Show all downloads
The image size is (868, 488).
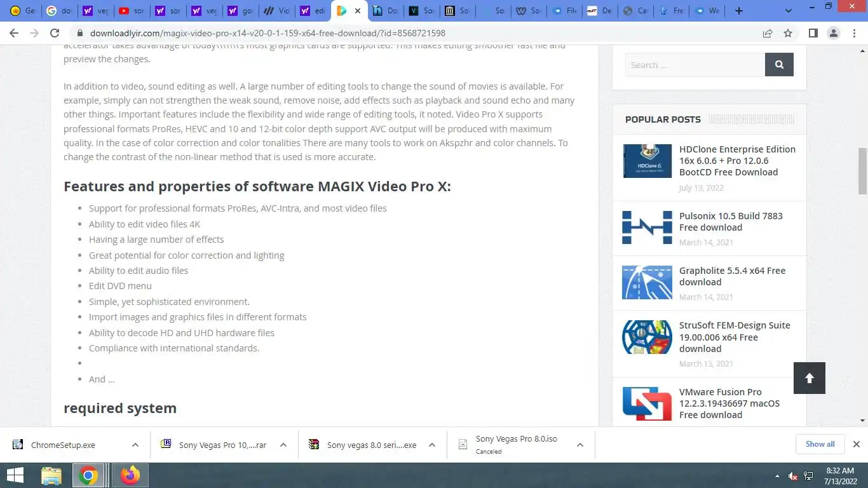820,444
